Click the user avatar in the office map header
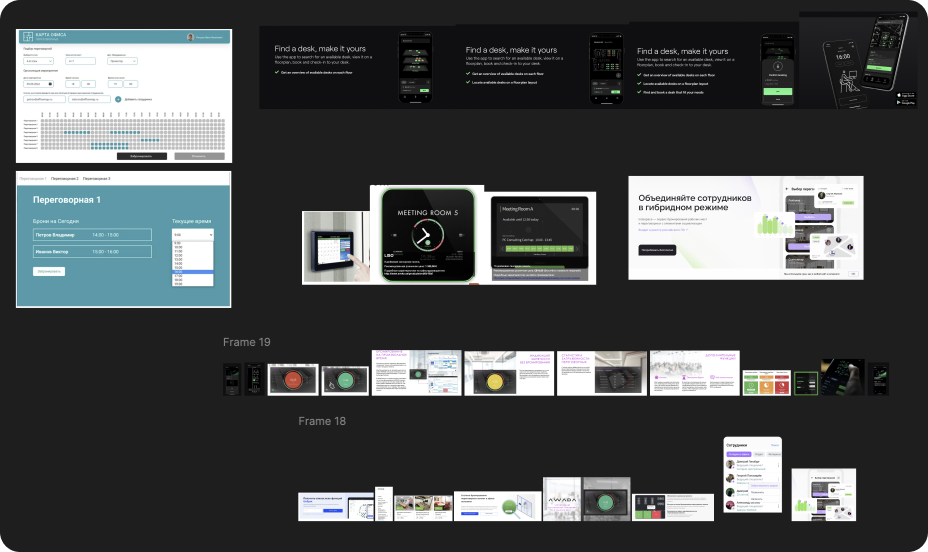928x552 pixels. tap(190, 37)
